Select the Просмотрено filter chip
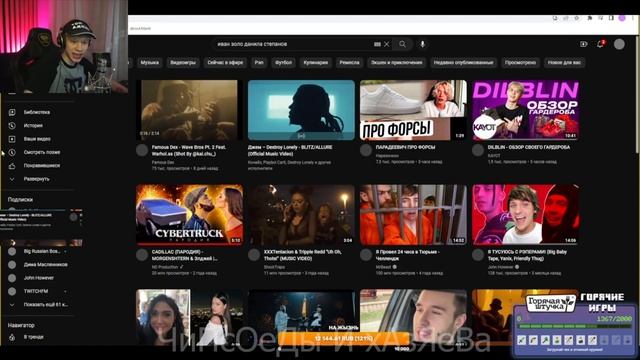640x360 pixels. (x=520, y=63)
